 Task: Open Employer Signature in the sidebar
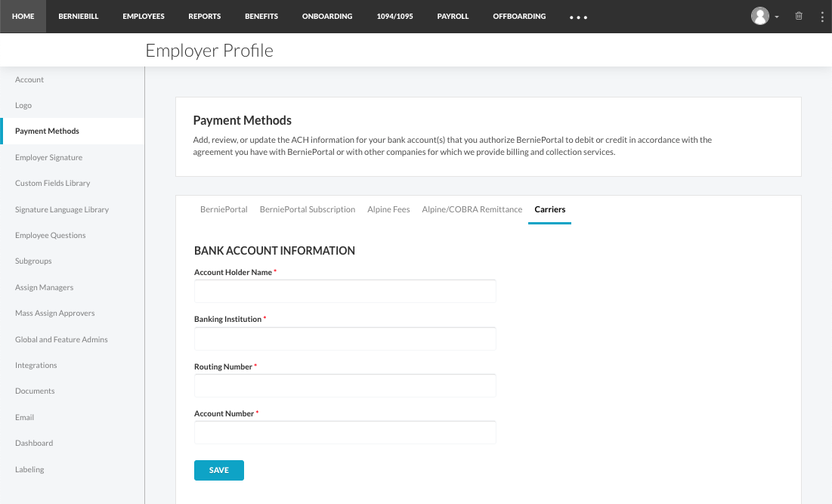click(48, 157)
